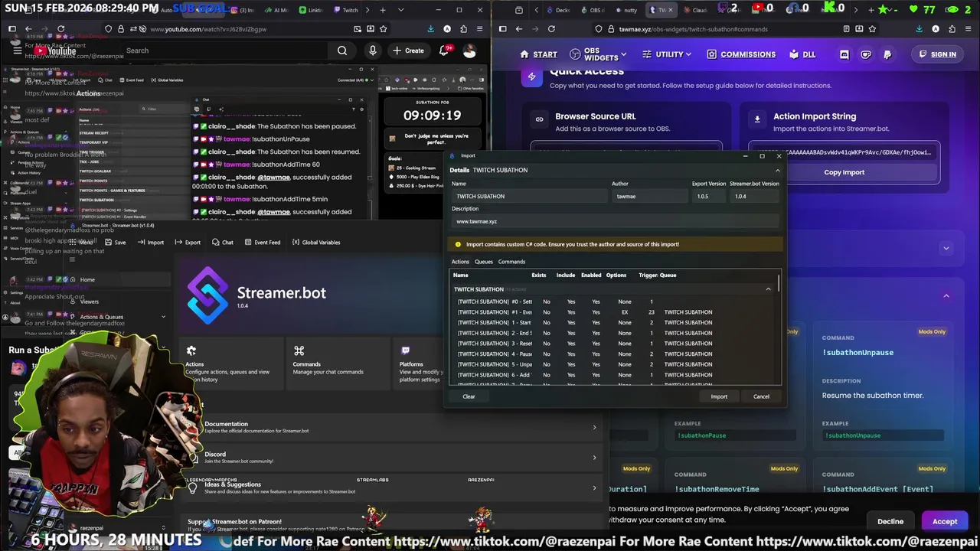The image size is (980, 551).
Task: Select Actions tab in Import dialog
Action: click(x=460, y=262)
